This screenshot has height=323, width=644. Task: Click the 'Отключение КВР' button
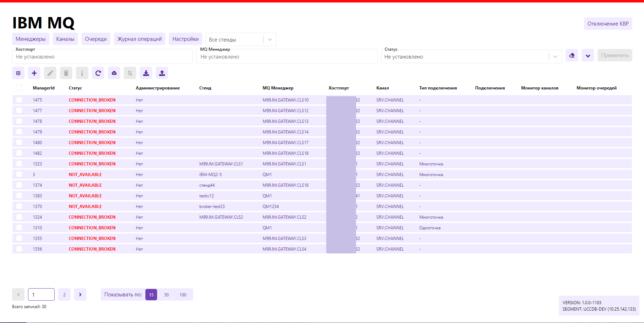pyautogui.click(x=608, y=24)
